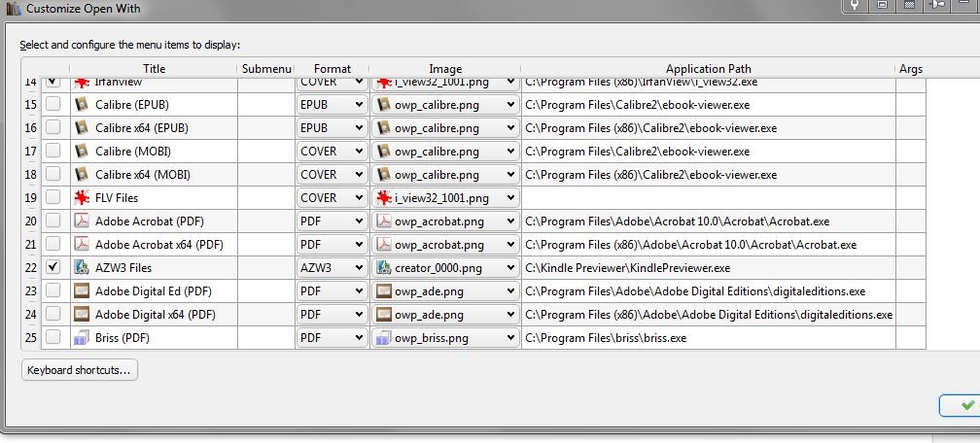Click the Application Path column header

pos(708,69)
